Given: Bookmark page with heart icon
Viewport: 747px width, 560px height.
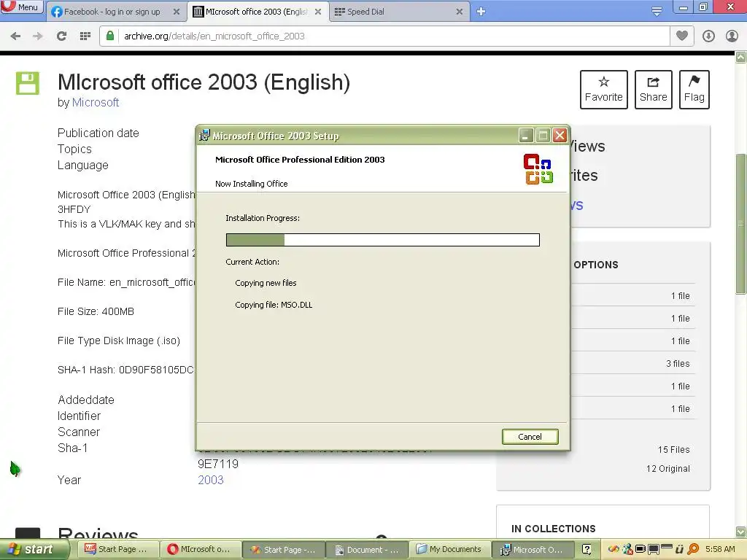Looking at the screenshot, I should 682,36.
